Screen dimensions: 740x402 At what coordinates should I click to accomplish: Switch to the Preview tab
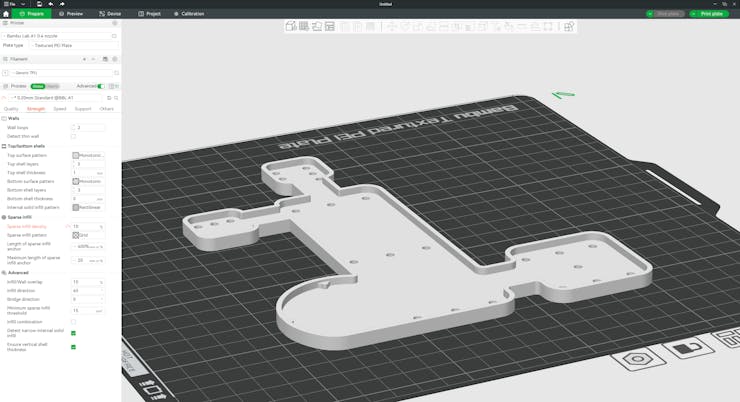tap(70, 14)
